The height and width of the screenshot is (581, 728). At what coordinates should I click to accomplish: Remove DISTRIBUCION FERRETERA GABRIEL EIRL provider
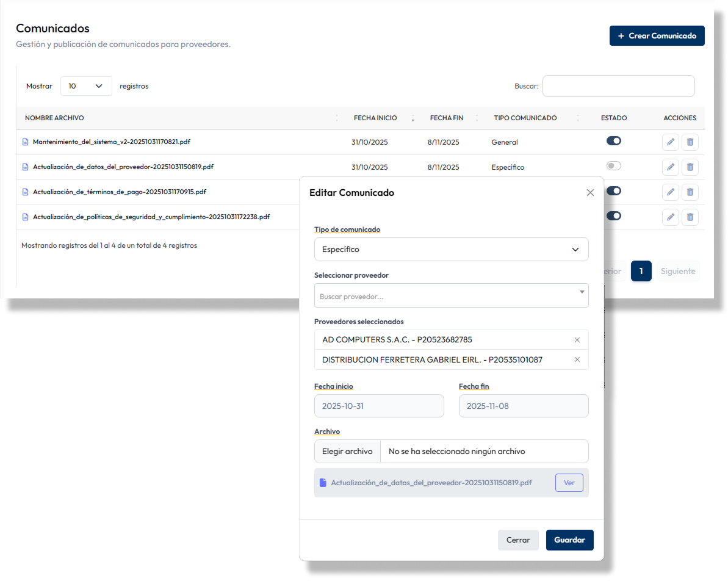[577, 360]
